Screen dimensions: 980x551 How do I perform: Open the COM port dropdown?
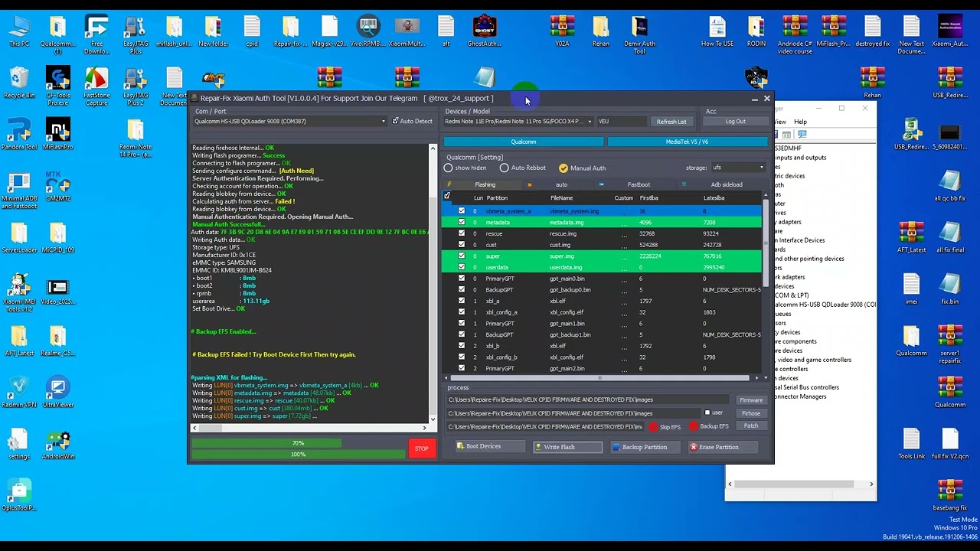pos(290,121)
